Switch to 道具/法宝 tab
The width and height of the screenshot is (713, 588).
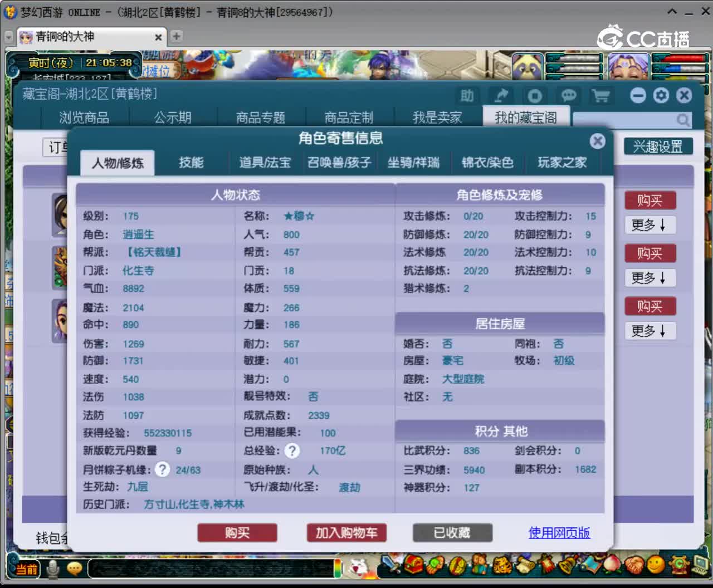(265, 162)
